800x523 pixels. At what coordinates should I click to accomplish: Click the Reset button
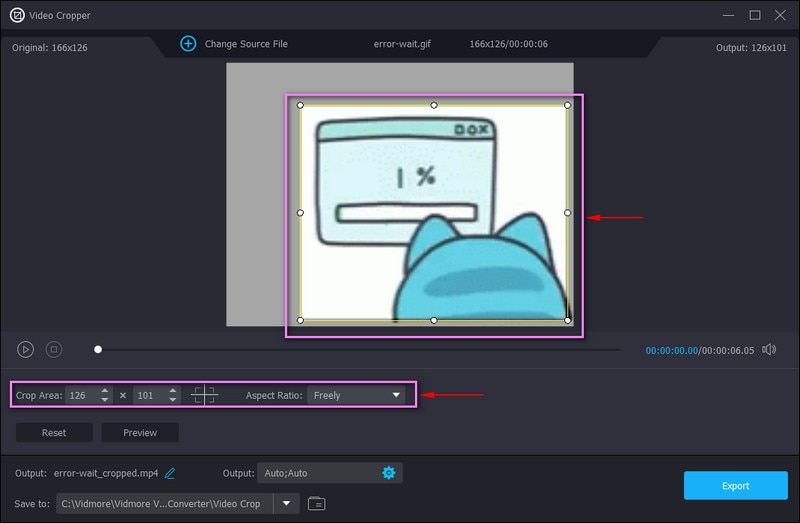click(x=54, y=433)
